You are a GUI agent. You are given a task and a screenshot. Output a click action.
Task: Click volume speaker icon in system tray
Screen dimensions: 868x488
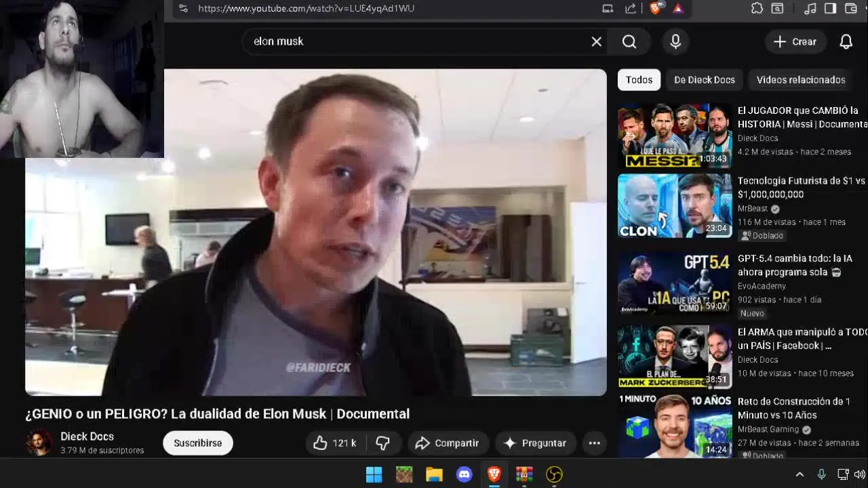[x=860, y=474]
